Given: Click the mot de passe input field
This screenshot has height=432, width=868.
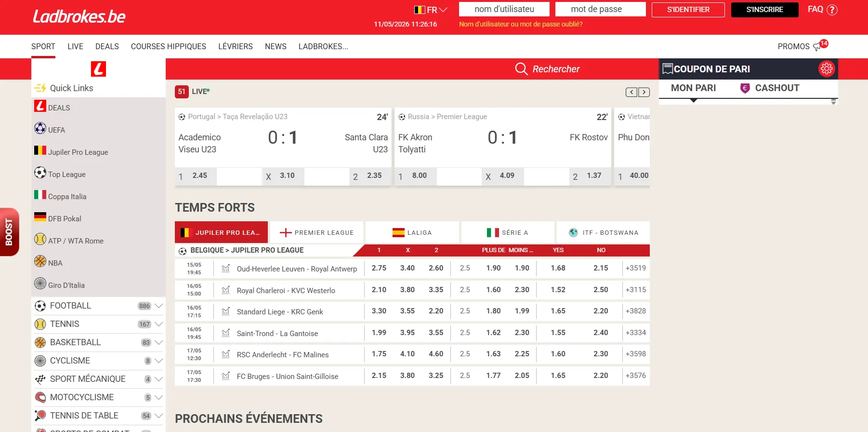Looking at the screenshot, I should (601, 9).
